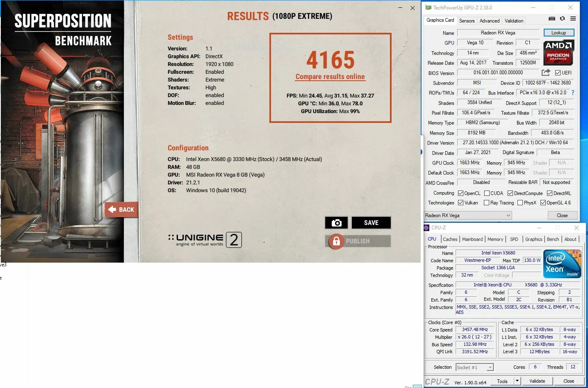Viewport: 588px width, 388px height.
Task: Toggle the Ray Tracing checkbox
Action: point(486,203)
